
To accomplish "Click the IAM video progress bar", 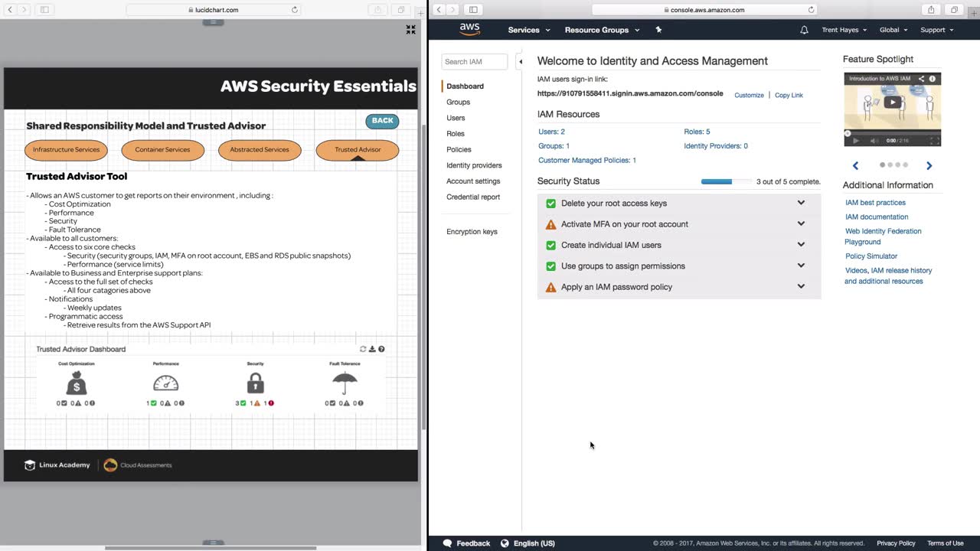I will [893, 133].
